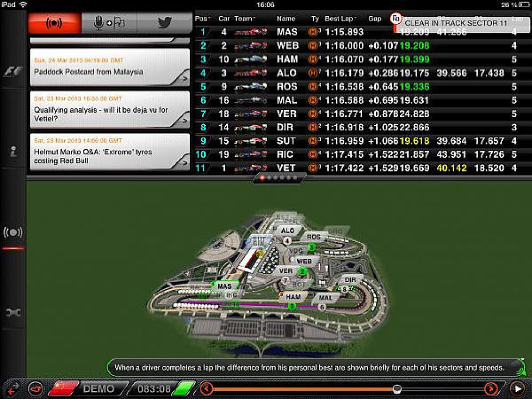This screenshot has height=399, width=532.
Task: Tap the track flag status icon
Action: click(396, 19)
